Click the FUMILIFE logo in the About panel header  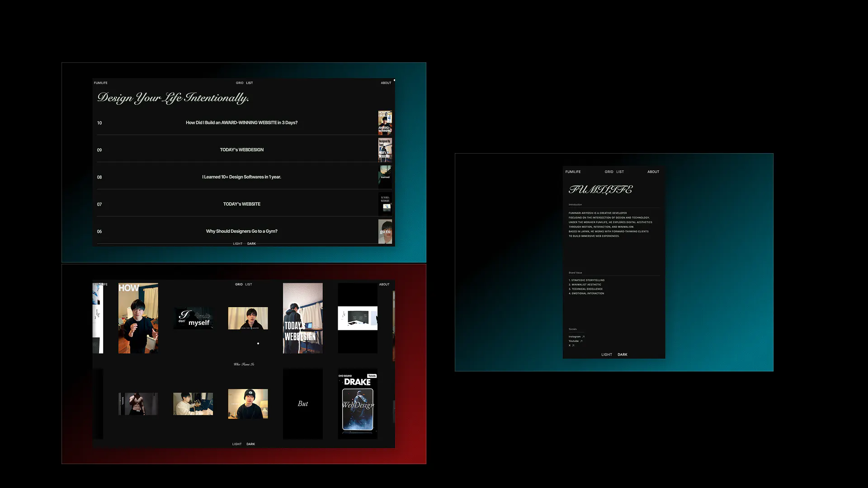[x=573, y=172]
